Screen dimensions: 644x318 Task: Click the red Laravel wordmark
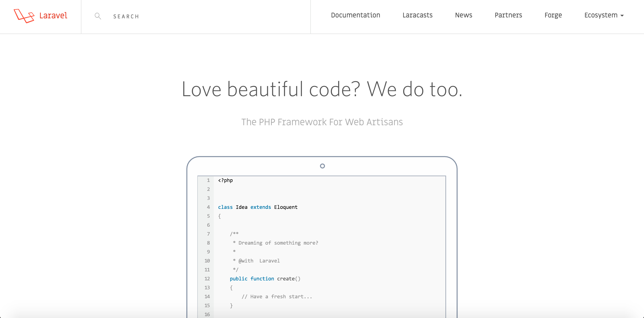[x=53, y=15]
